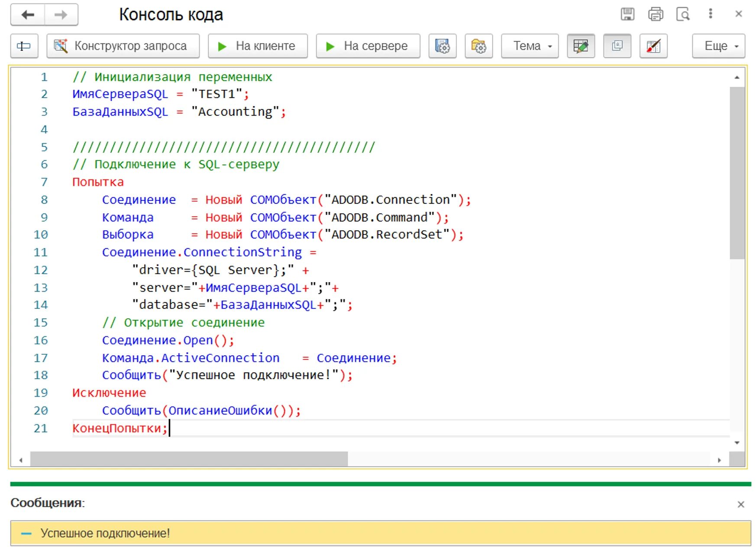
Task: Run code with На клиенте
Action: click(258, 46)
